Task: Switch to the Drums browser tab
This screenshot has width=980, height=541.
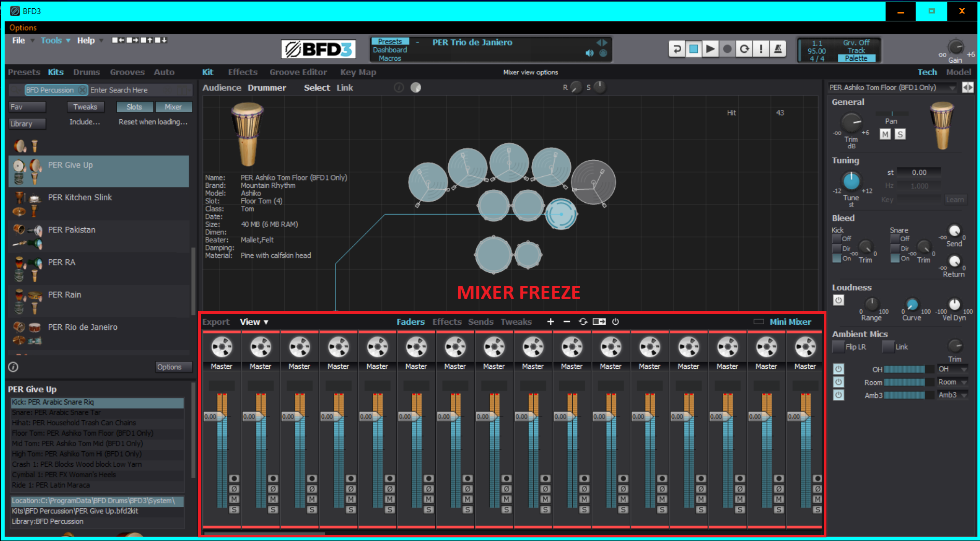Action: pyautogui.click(x=87, y=72)
